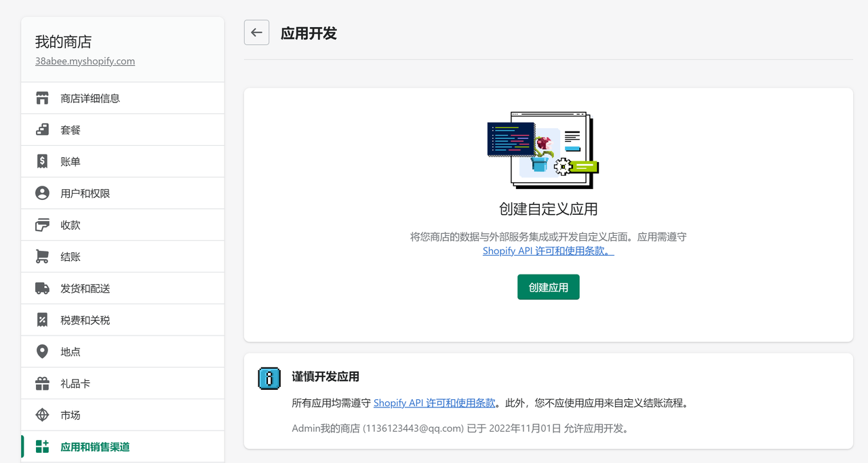Go to 市场 settings
This screenshot has width=868, height=463.
(123, 415)
